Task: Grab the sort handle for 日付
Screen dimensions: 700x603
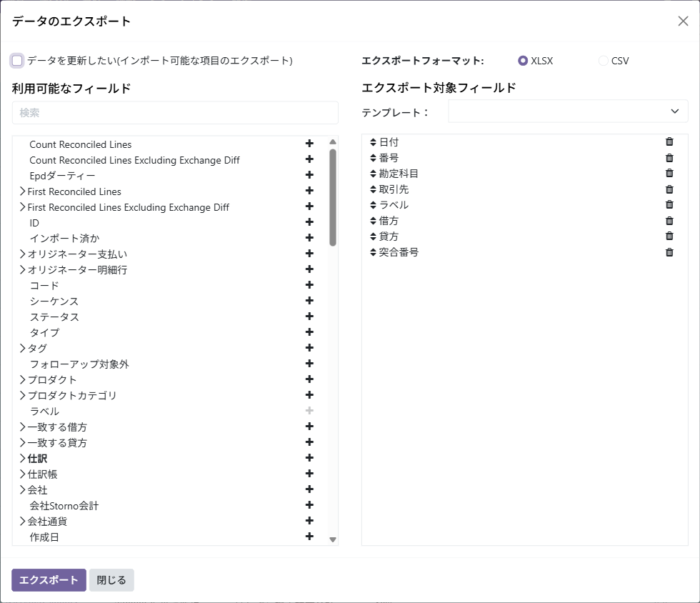Action: [x=373, y=142]
